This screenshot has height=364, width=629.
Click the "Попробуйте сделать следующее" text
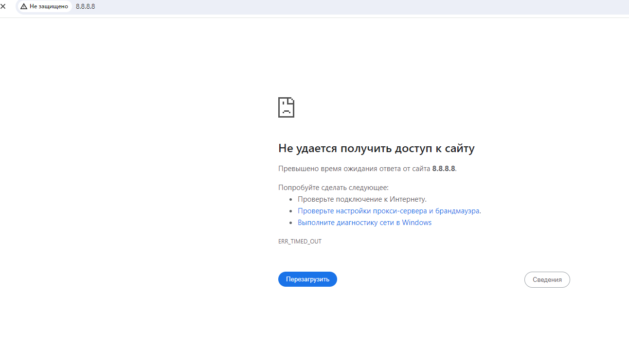tap(333, 188)
